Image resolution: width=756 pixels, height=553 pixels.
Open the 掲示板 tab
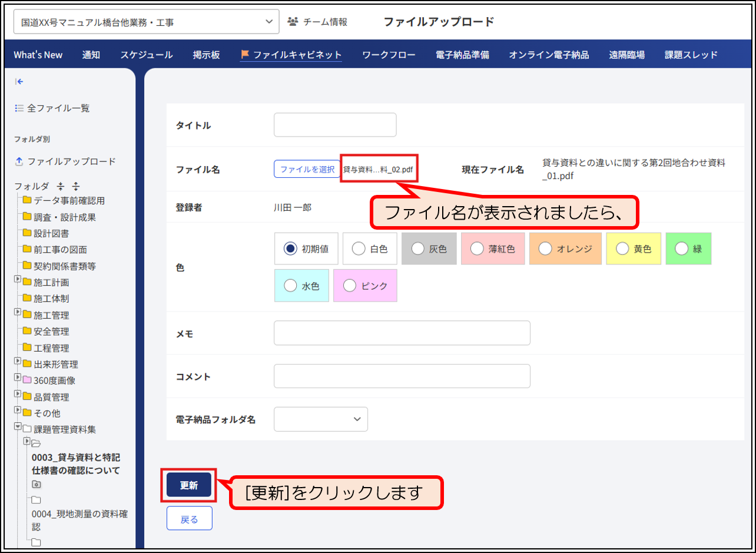tap(207, 55)
